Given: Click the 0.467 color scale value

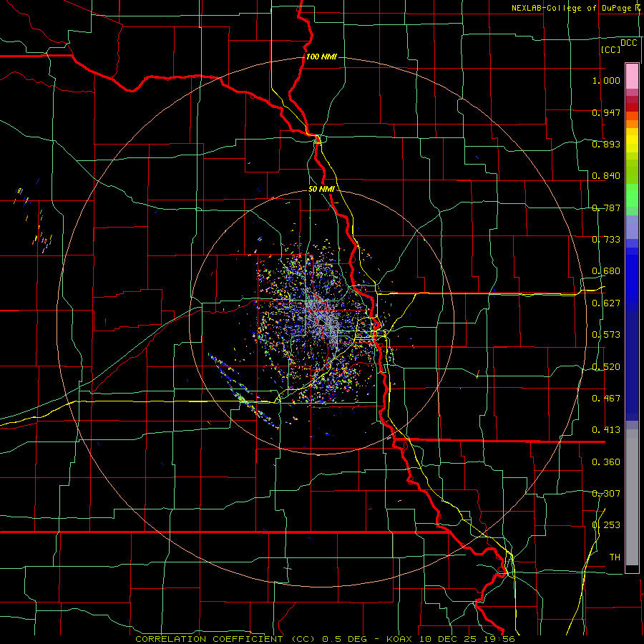Looking at the screenshot, I should [x=606, y=399].
